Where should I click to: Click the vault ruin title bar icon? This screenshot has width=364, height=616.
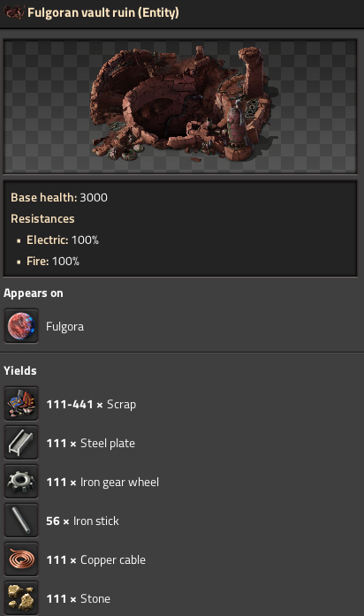[x=13, y=12]
